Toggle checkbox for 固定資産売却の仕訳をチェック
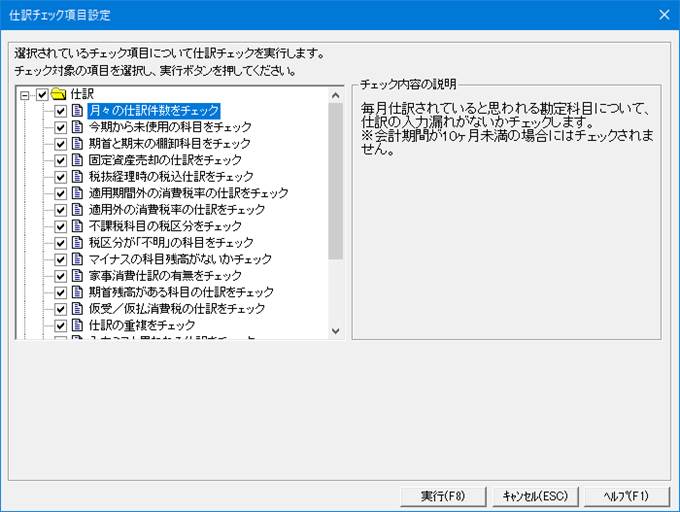Screen dimensions: 680x512 60,160
